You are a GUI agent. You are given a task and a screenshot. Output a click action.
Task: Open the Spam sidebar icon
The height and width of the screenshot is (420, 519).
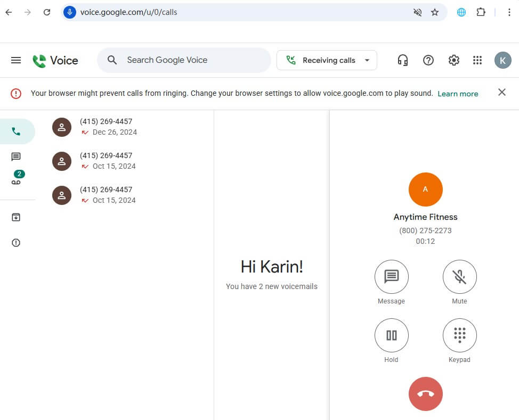16,243
